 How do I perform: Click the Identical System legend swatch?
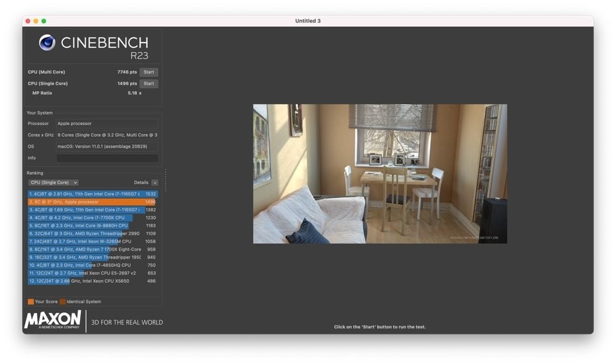[x=62, y=302]
